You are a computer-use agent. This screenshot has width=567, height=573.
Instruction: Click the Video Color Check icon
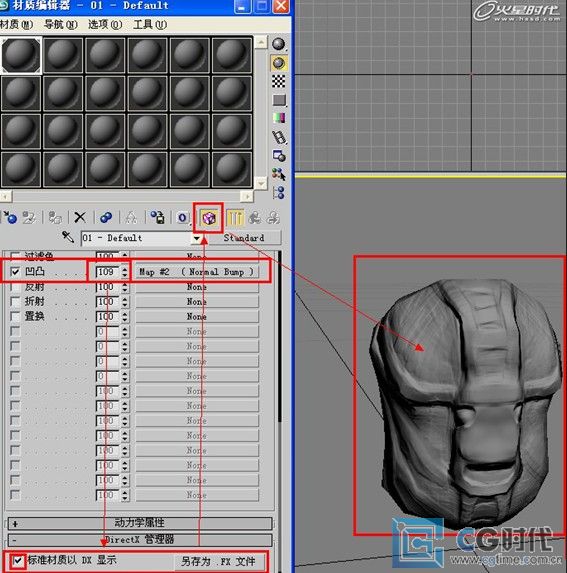[x=279, y=118]
